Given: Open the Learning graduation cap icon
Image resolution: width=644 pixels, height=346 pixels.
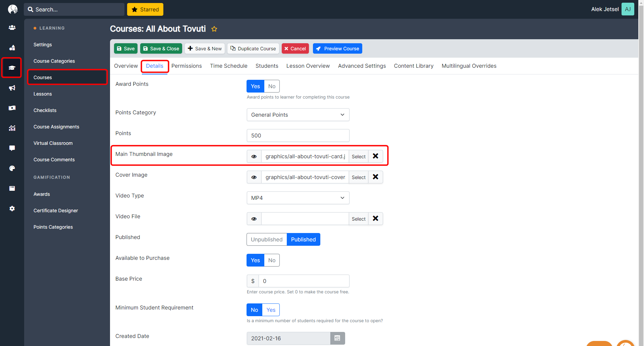Looking at the screenshot, I should tap(12, 68).
